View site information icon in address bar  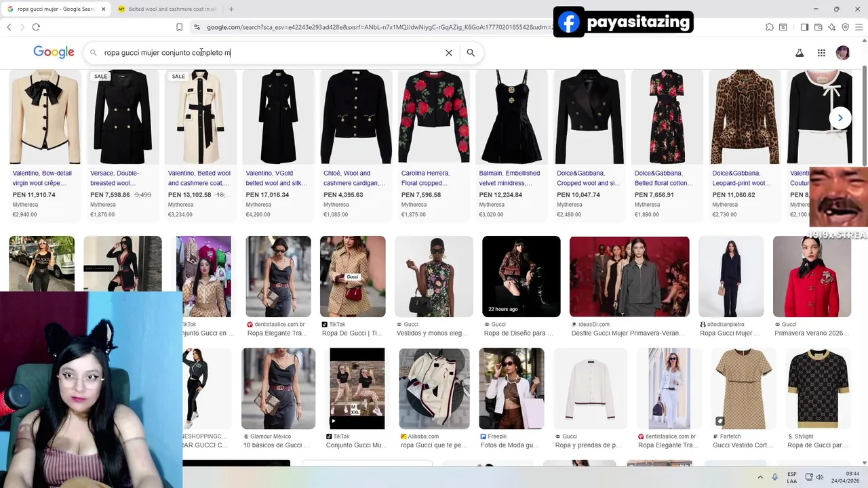click(x=197, y=27)
